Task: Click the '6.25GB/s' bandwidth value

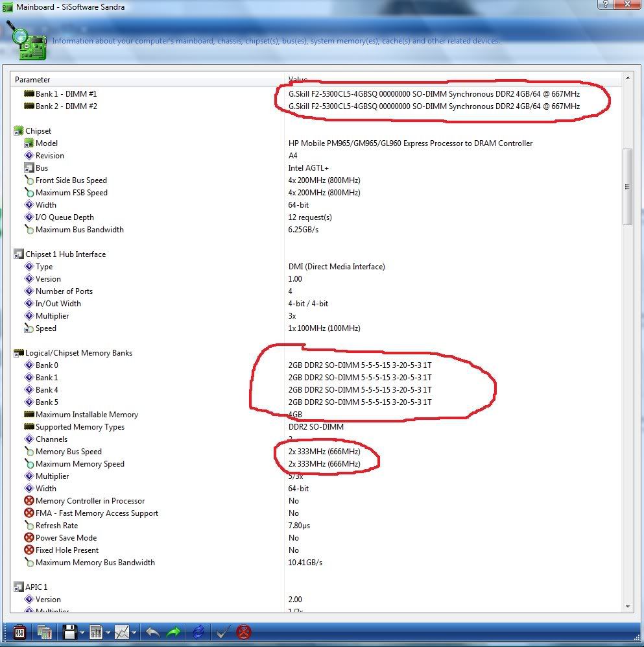Action: (x=303, y=230)
